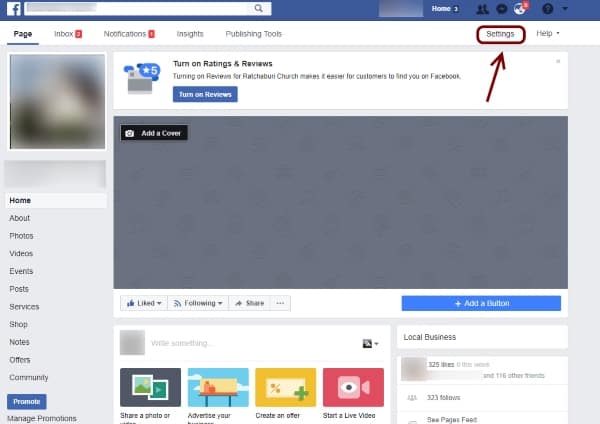This screenshot has width=600, height=424.
Task: Click the Create an offer icon
Action: pyautogui.click(x=285, y=387)
